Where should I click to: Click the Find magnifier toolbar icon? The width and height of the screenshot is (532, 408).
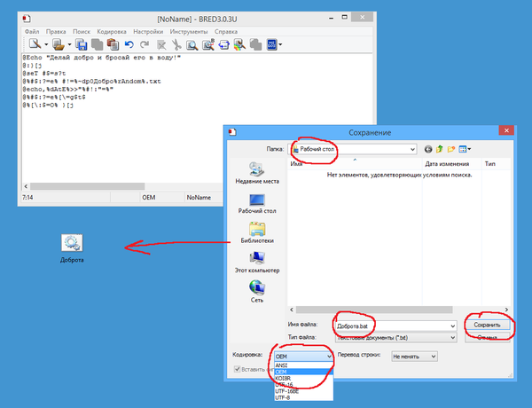coord(192,43)
